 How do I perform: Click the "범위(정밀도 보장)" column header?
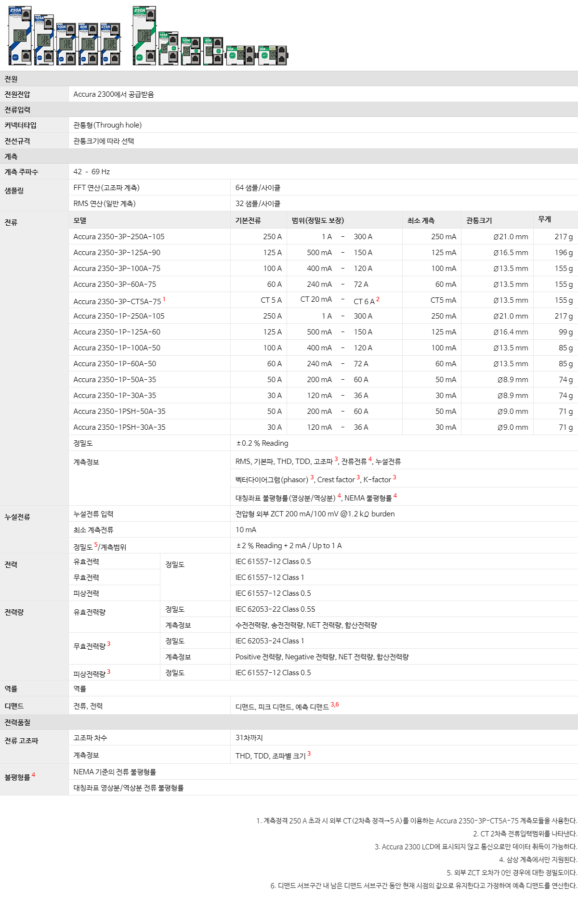[318, 220]
